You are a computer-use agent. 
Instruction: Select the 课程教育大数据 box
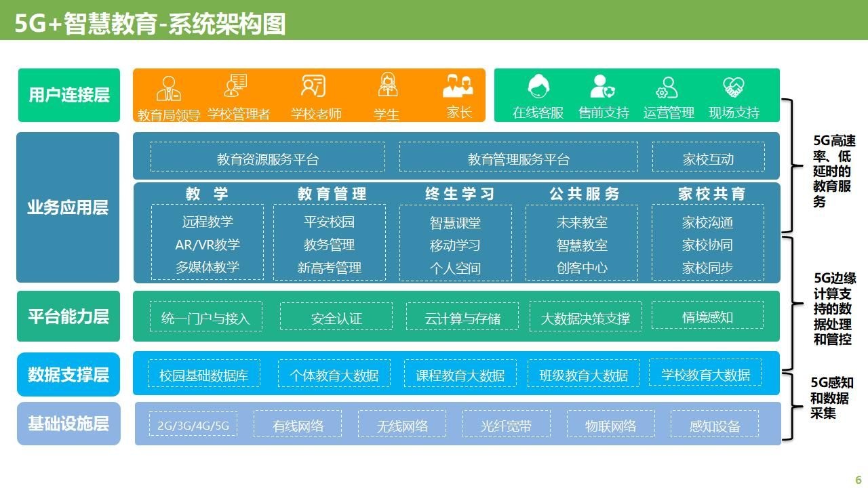click(x=460, y=374)
